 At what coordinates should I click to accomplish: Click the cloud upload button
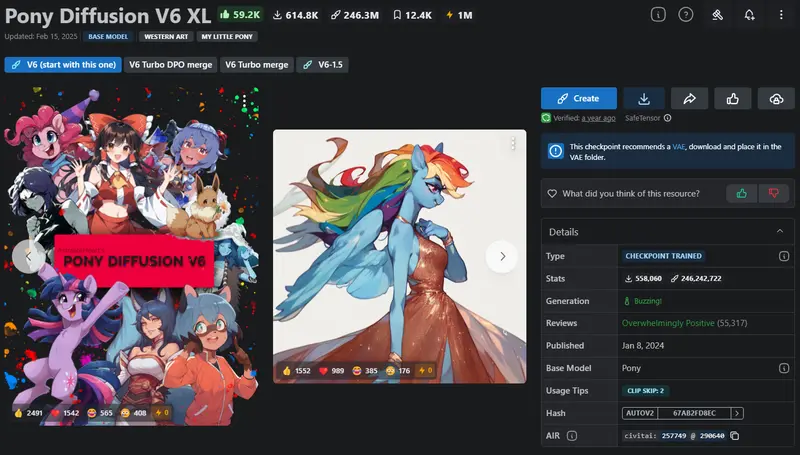pyautogui.click(x=776, y=98)
